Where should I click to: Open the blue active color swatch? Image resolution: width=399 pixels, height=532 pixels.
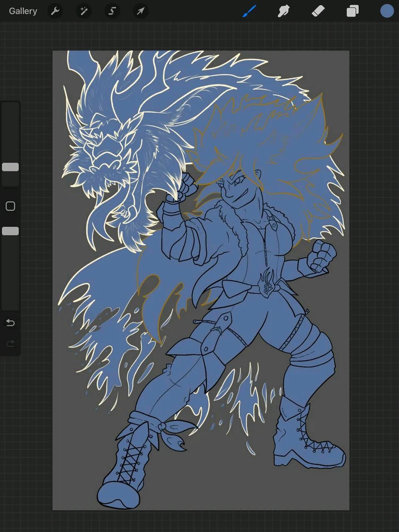tap(387, 11)
